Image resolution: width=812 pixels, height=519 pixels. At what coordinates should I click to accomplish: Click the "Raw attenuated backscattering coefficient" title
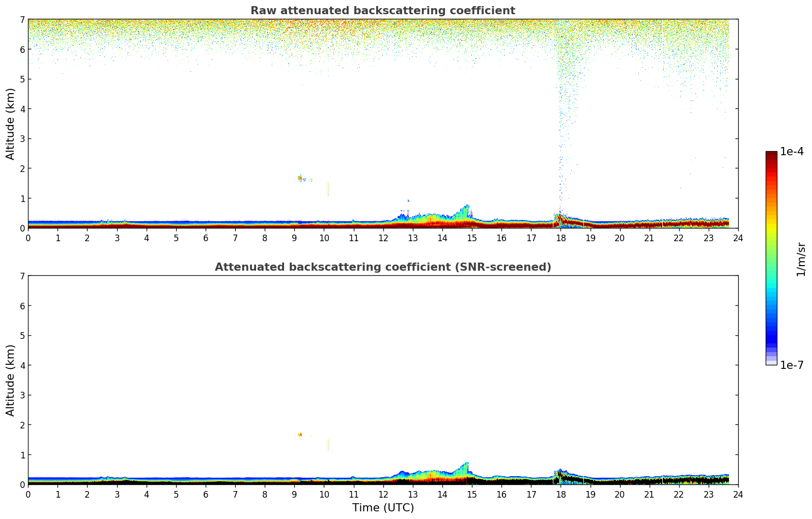382,11
